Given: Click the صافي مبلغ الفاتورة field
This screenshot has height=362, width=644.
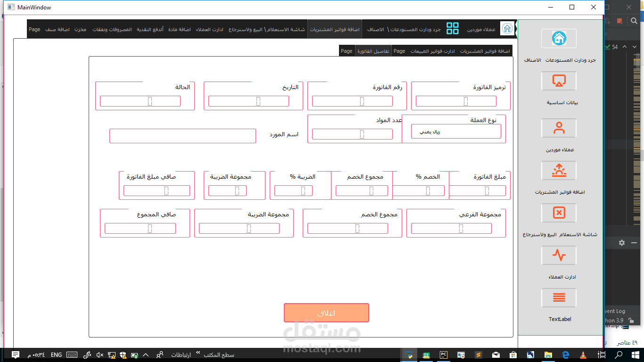Looking at the screenshot, I should point(157,190).
